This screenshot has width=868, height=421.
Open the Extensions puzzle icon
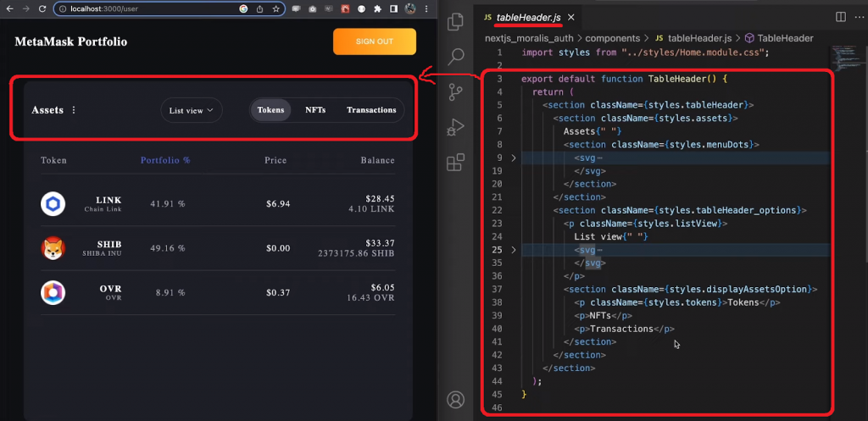coord(377,8)
